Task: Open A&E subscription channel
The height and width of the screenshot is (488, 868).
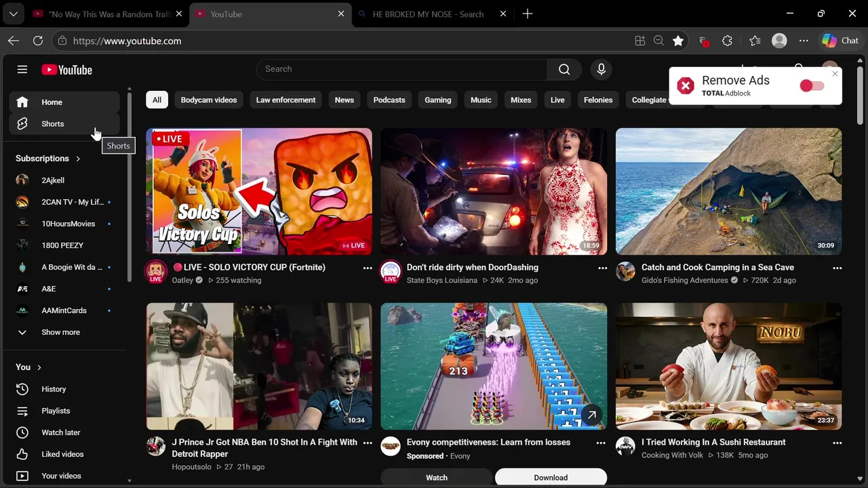Action: [64, 289]
